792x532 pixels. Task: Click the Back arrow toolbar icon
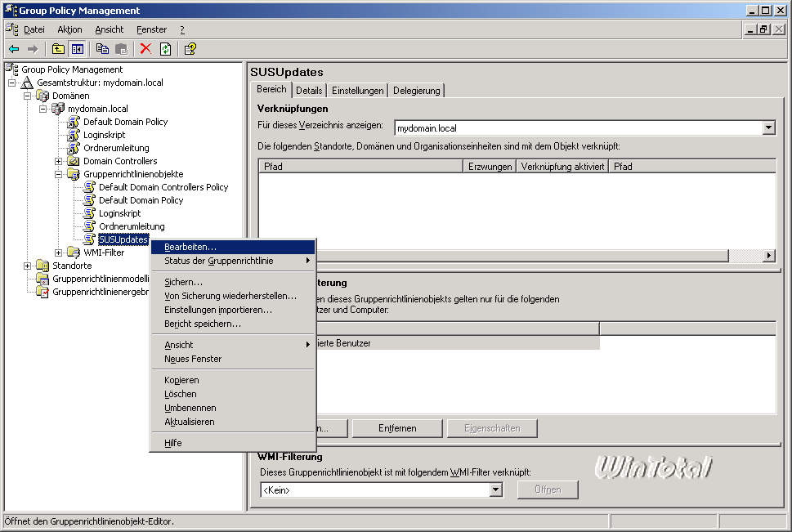14,49
